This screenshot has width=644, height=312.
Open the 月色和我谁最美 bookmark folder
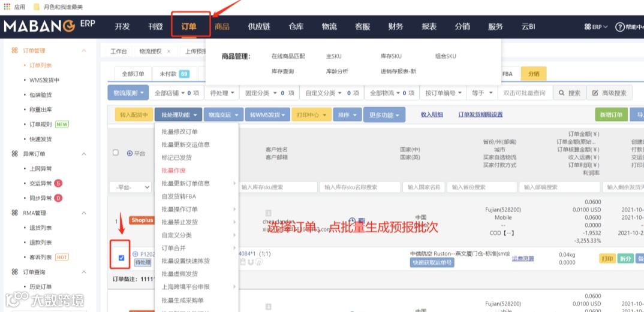tap(57, 7)
